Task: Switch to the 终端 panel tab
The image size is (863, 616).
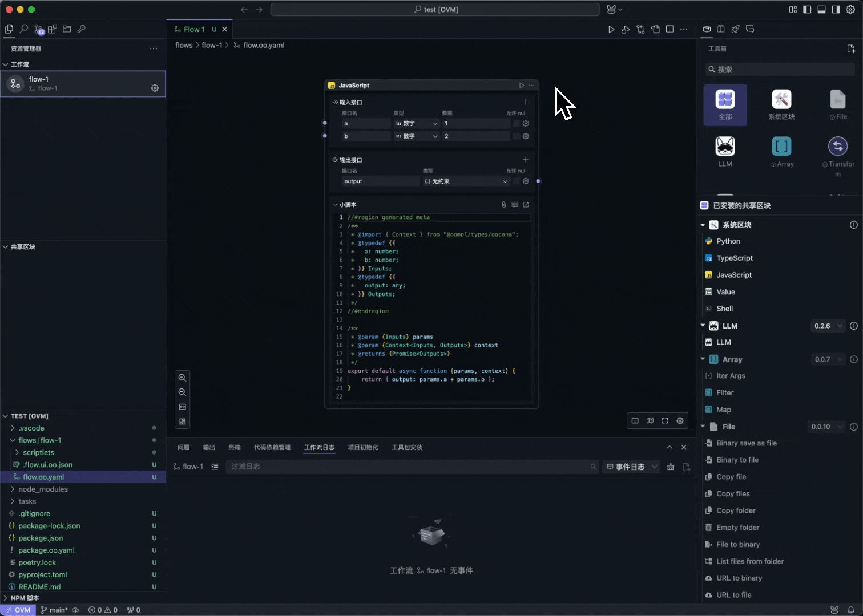Action: click(x=234, y=447)
